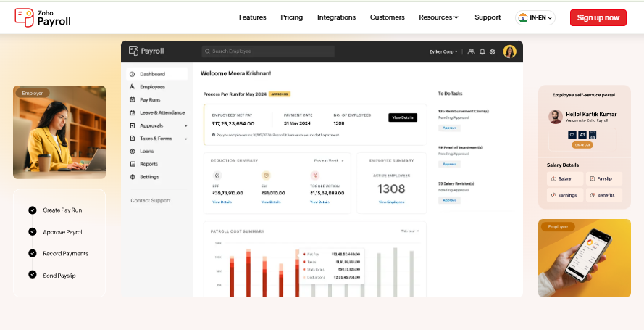Click the Earnings tile icon

(x=553, y=195)
